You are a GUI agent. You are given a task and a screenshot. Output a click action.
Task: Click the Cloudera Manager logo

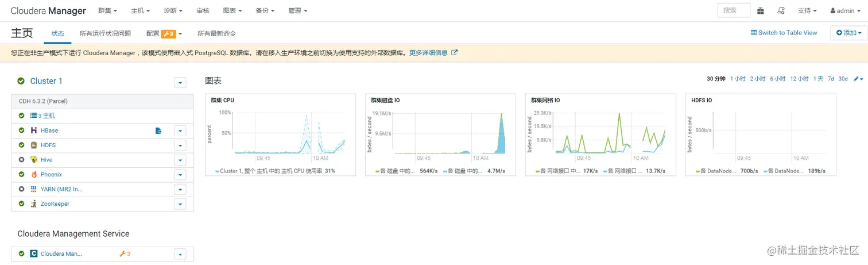click(48, 11)
